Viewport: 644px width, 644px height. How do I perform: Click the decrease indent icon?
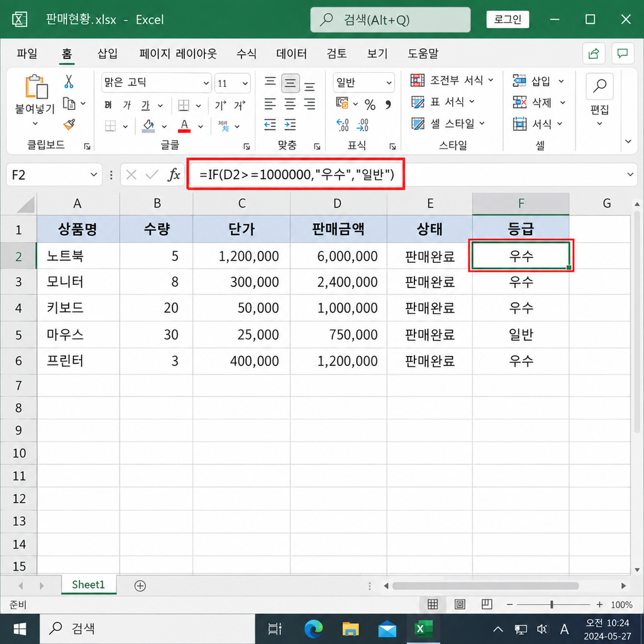270,125
